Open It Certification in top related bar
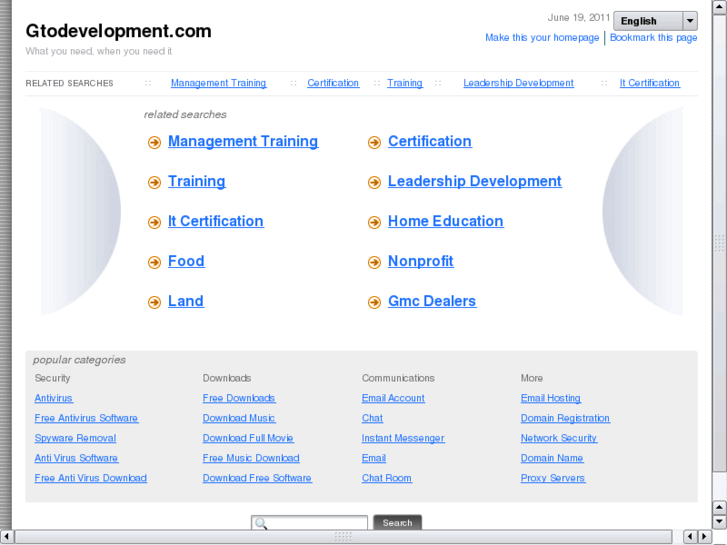Image resolution: width=727 pixels, height=545 pixels. (650, 83)
